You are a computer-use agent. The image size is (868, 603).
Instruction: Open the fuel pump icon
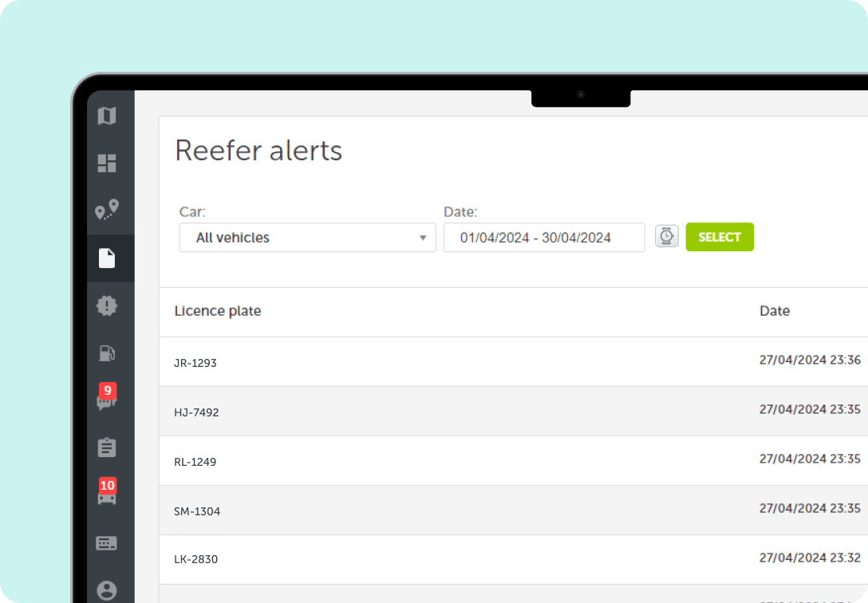click(107, 353)
